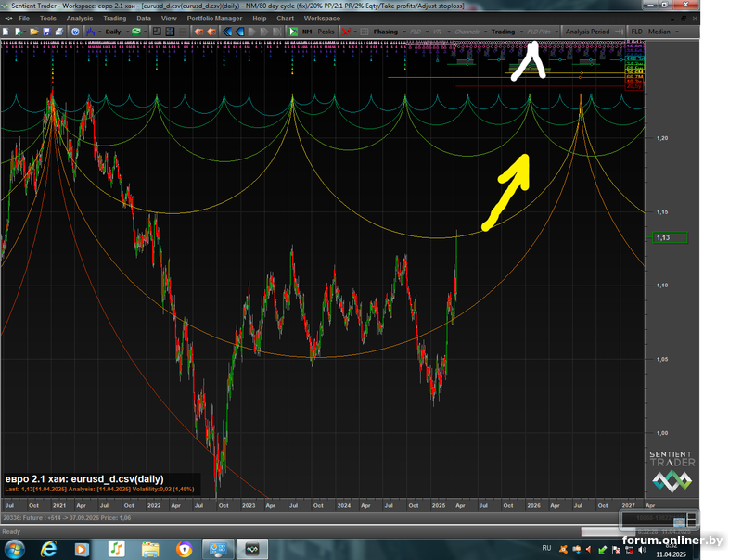Toggle Trading display

(x=503, y=32)
